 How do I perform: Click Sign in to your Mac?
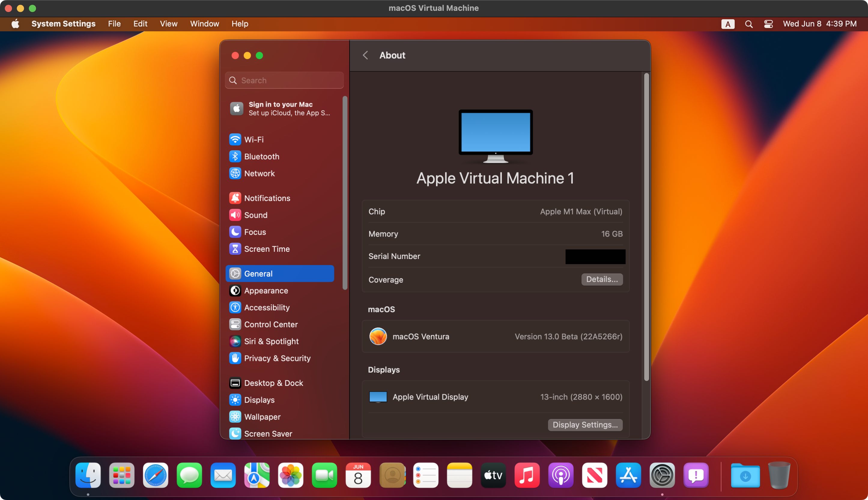point(280,108)
